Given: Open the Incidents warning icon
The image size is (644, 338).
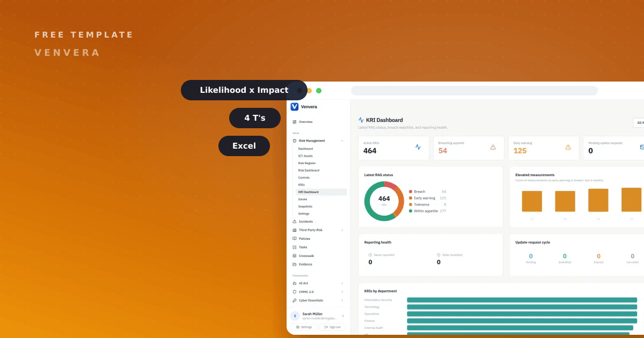Looking at the screenshot, I should click(294, 222).
